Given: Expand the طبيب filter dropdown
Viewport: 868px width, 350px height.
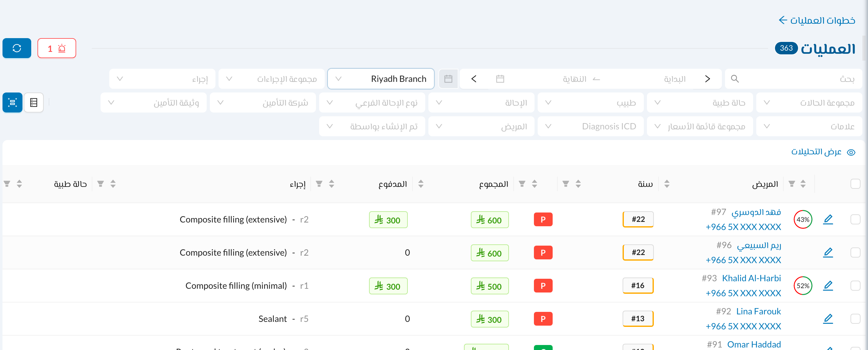Looking at the screenshot, I should tap(591, 102).
